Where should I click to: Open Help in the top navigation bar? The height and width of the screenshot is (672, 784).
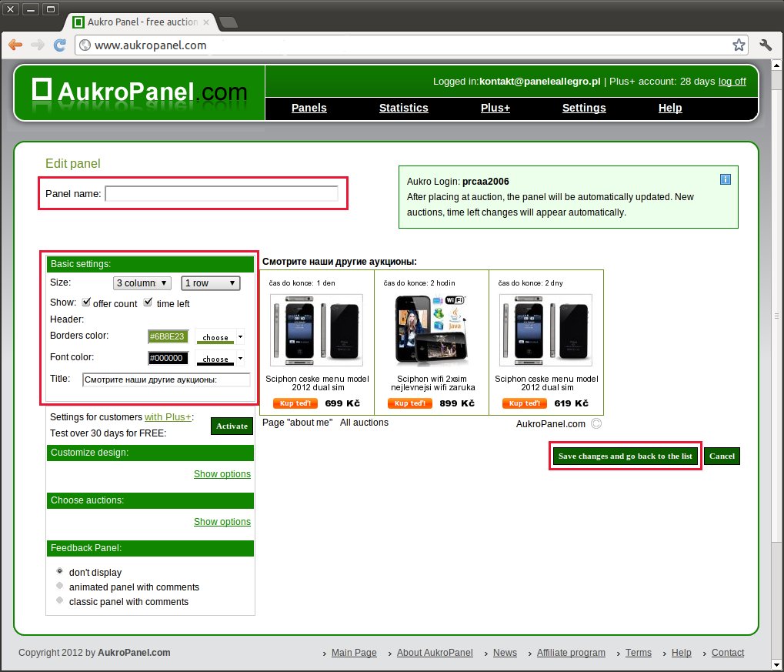tap(670, 108)
